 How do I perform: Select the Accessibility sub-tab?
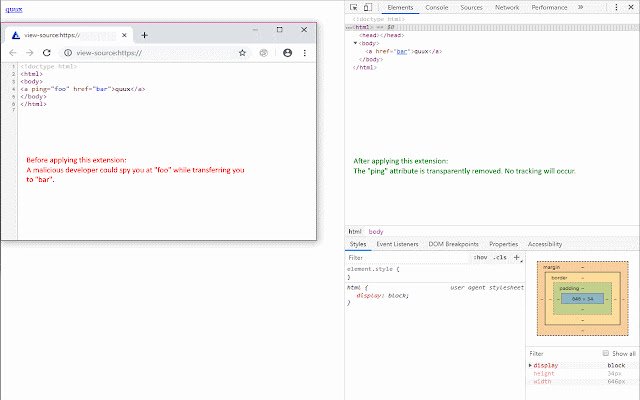click(544, 244)
